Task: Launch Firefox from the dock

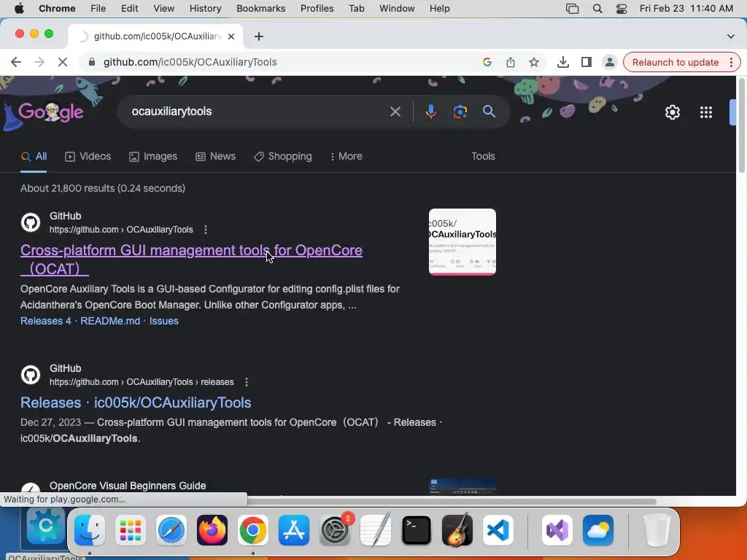Action: click(212, 530)
